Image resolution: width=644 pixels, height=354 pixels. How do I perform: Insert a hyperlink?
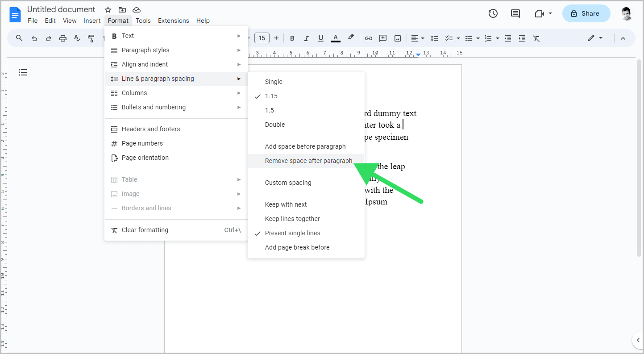point(369,38)
